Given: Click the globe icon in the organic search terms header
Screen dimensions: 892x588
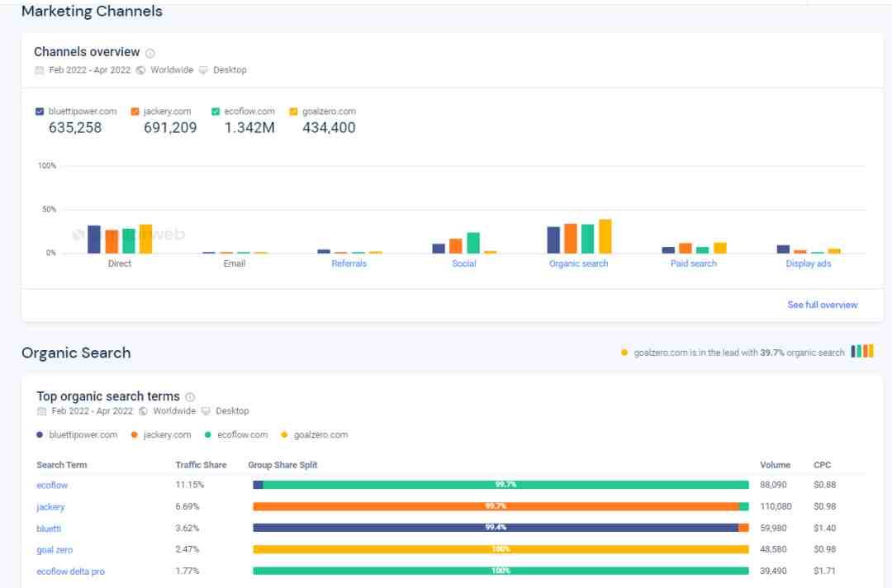Looking at the screenshot, I should (x=144, y=411).
